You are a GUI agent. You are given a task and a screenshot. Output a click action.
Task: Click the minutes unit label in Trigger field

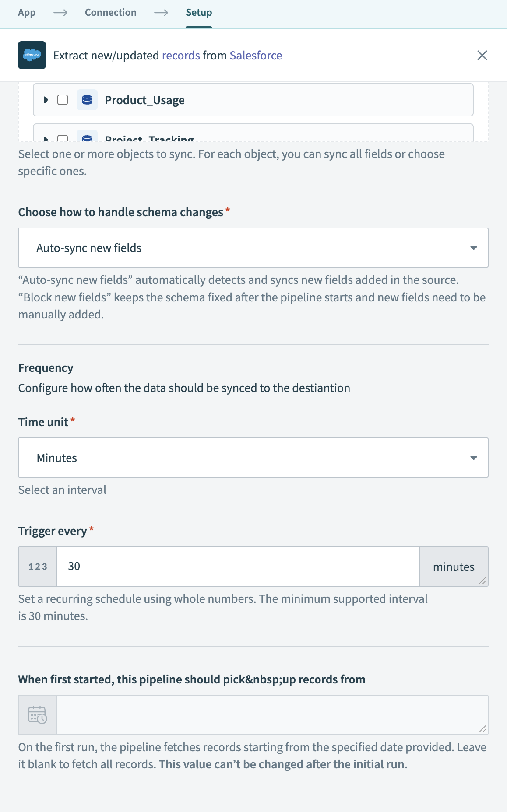pyautogui.click(x=454, y=567)
